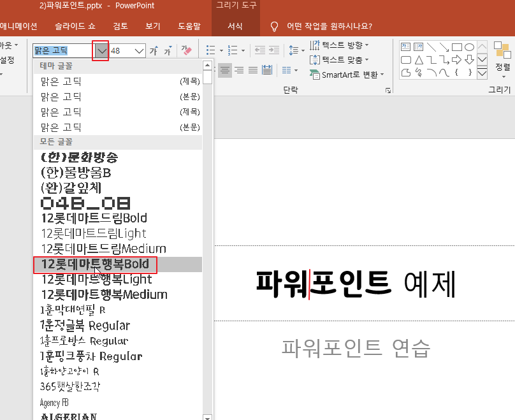
Task: Select the scribble shape tool
Action: pyautogui.click(x=419, y=72)
